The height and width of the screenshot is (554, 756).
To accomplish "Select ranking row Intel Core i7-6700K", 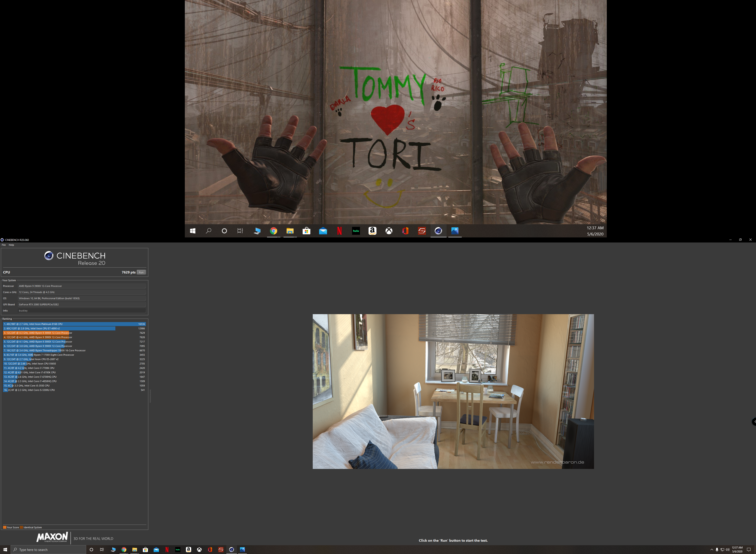I will tap(75, 372).
